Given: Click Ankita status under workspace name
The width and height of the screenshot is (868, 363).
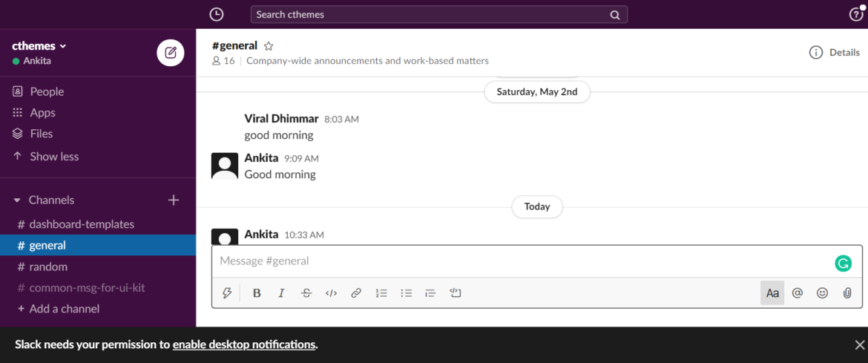Looking at the screenshot, I should pos(32,61).
